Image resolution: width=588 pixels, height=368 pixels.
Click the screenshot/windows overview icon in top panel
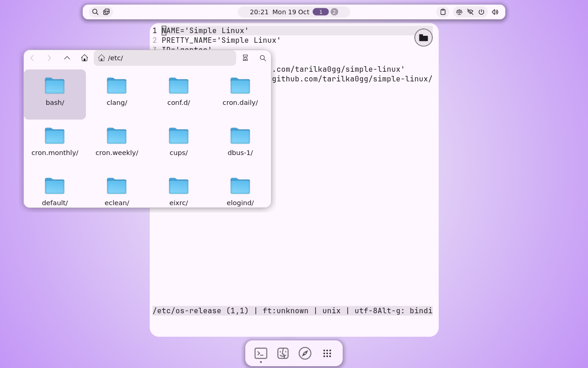(x=107, y=12)
